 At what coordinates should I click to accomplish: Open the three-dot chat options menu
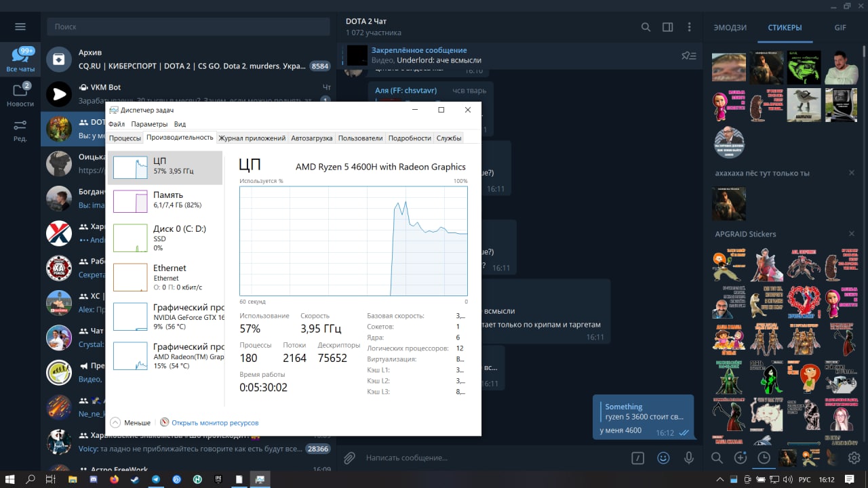point(689,27)
